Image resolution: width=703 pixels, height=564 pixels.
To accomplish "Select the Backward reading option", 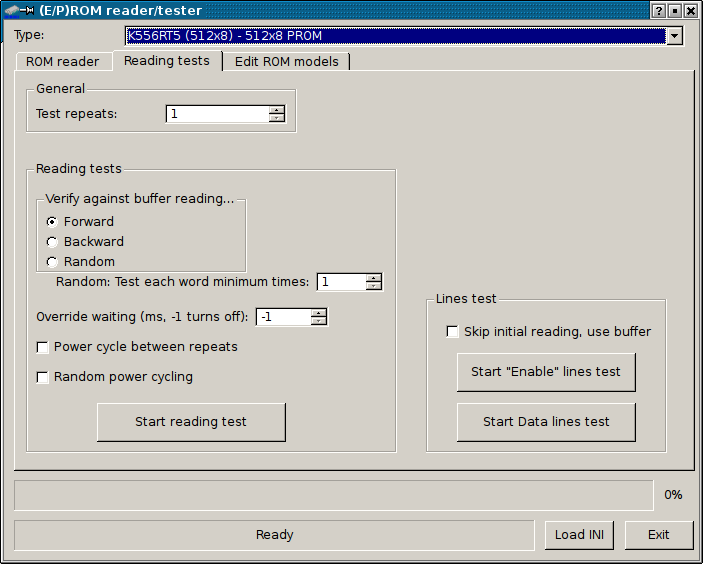I will [x=52, y=242].
